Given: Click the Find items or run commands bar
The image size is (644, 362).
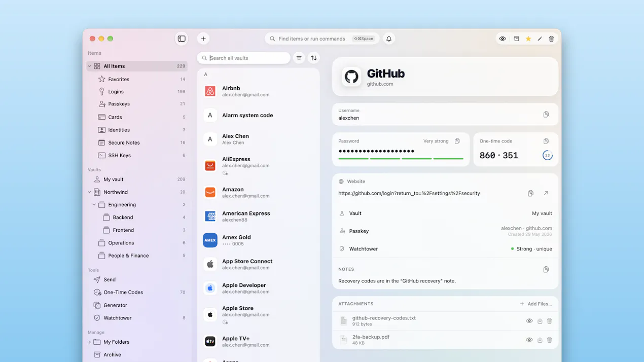Looking at the screenshot, I should [x=322, y=39].
